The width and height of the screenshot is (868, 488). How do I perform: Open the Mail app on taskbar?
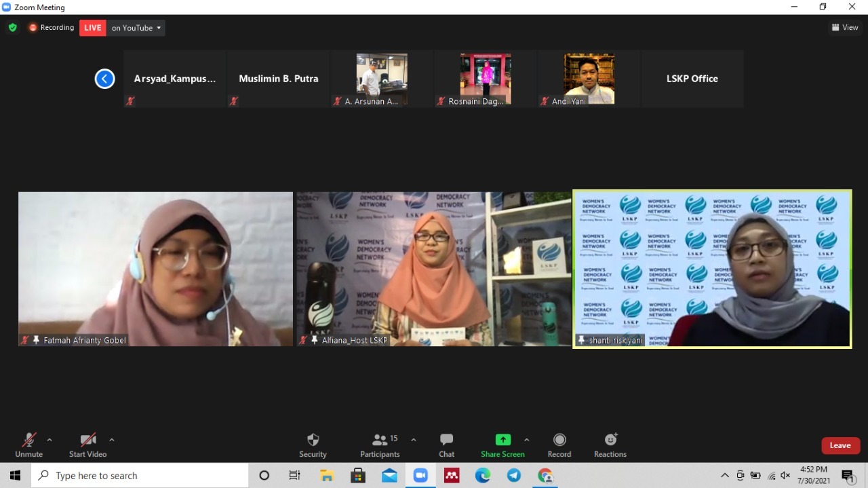(x=389, y=476)
